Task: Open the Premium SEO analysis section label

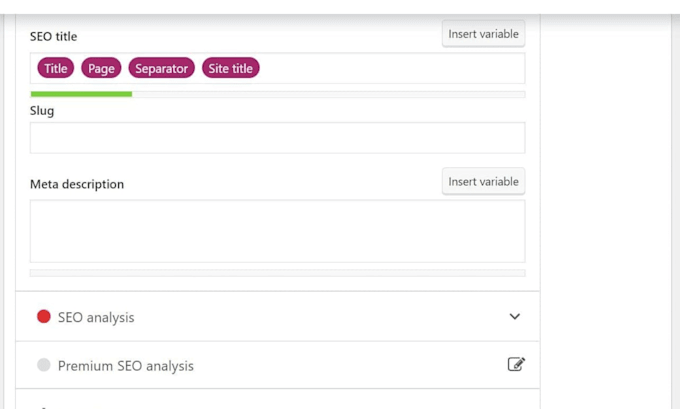Action: (x=126, y=366)
